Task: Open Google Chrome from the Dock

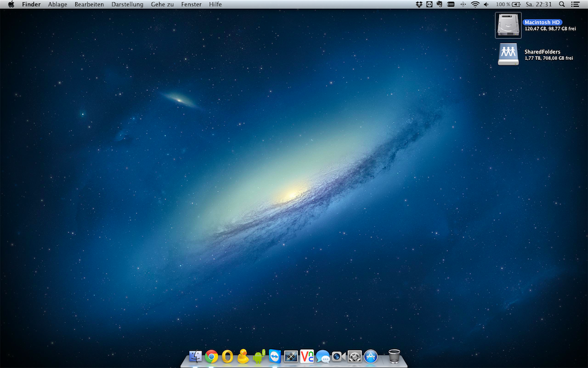Action: point(211,356)
